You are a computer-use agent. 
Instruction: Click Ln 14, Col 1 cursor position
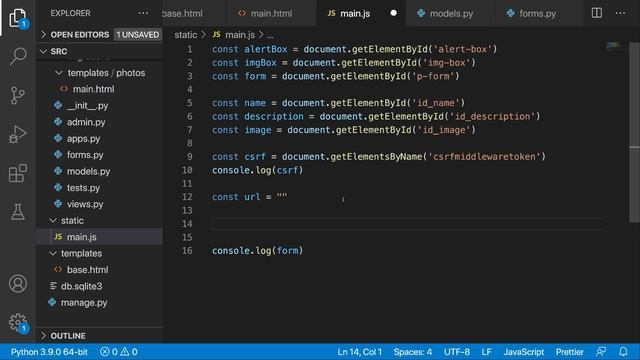coord(360,351)
